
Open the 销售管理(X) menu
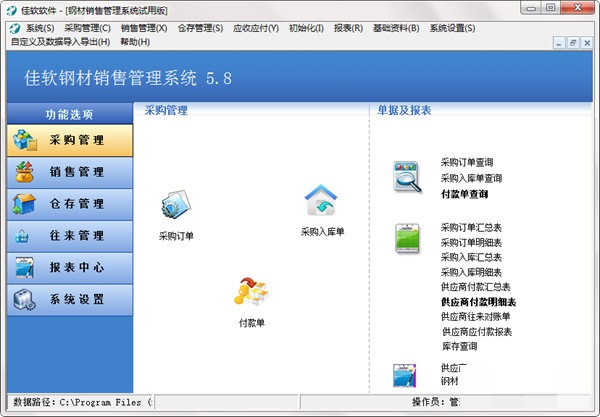144,28
